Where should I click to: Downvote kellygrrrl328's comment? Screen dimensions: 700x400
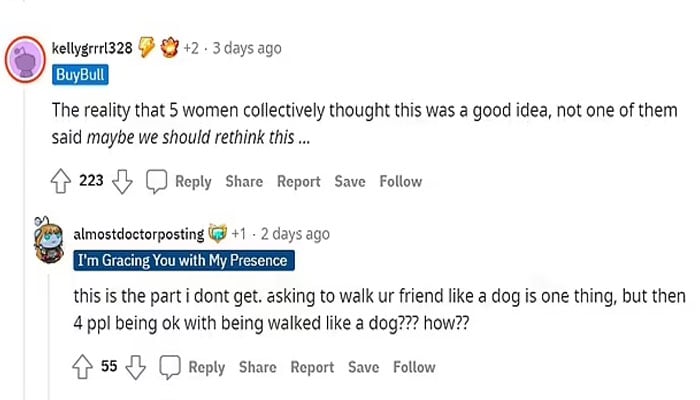(x=122, y=181)
